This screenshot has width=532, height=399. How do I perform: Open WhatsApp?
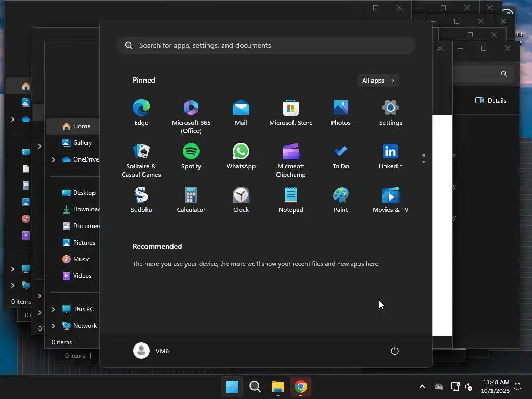(x=241, y=156)
